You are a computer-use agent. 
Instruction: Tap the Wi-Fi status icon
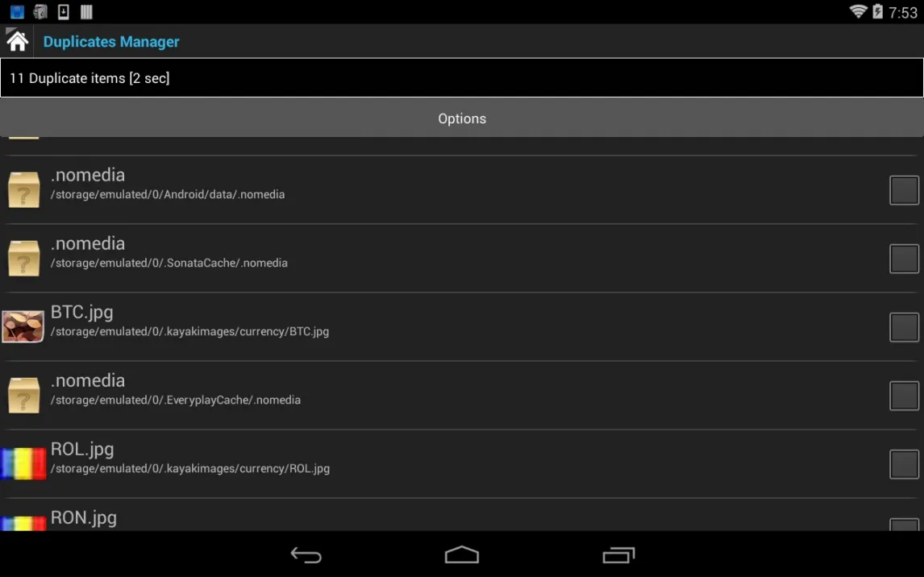coord(858,11)
